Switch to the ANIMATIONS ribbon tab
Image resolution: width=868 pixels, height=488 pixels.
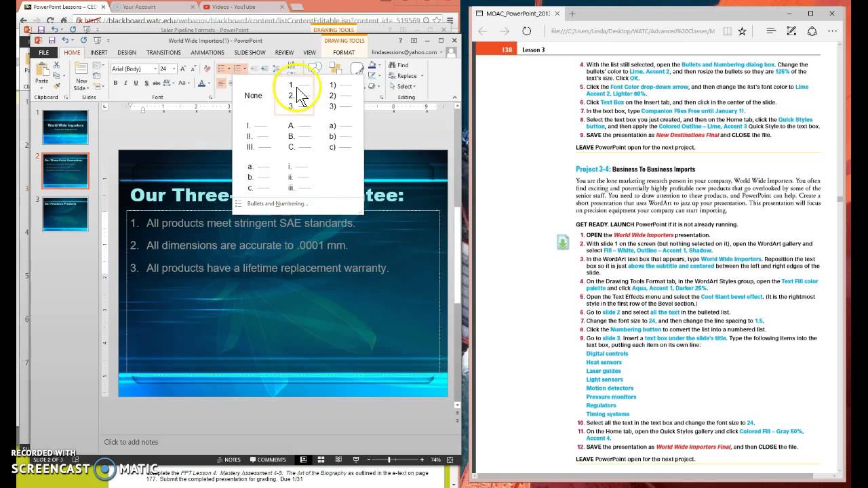(208, 52)
